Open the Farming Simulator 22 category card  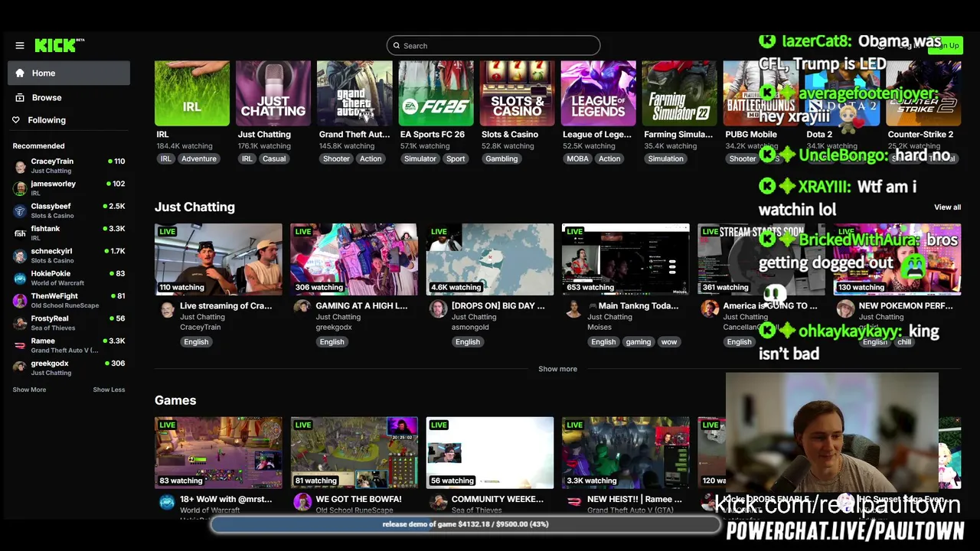(x=679, y=93)
